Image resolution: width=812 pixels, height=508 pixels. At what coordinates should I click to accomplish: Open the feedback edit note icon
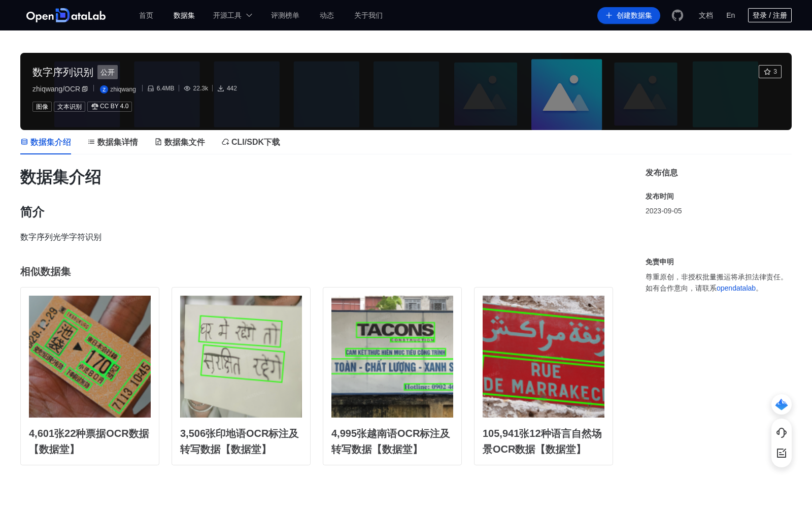coord(782,453)
